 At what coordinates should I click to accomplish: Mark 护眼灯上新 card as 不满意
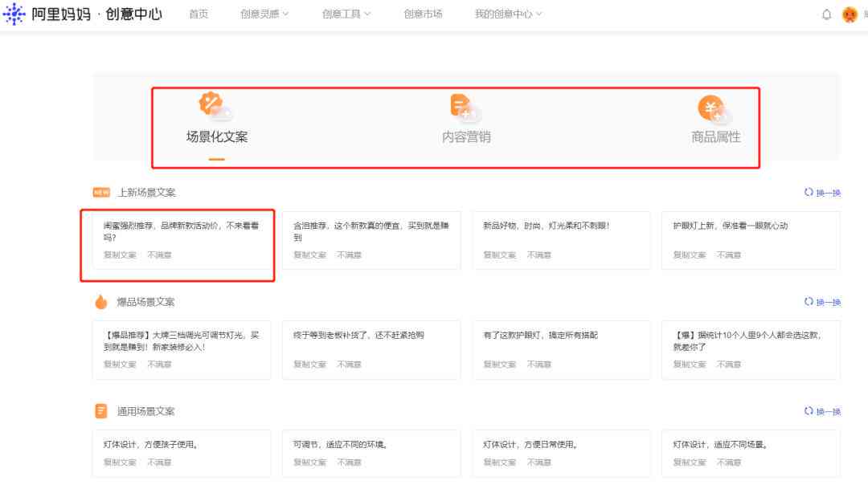(729, 255)
